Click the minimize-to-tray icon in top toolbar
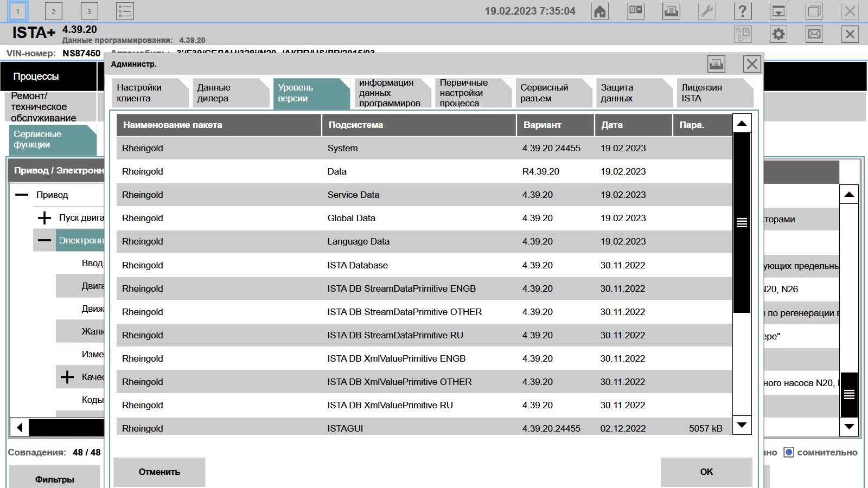 click(778, 11)
